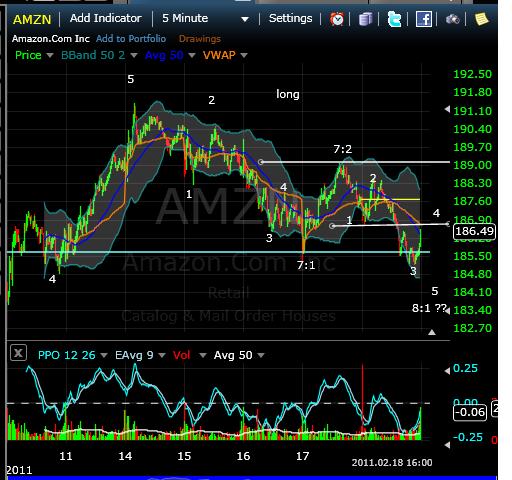
Task: Expand the red Vol dropdown arrow
Action: click(203, 356)
